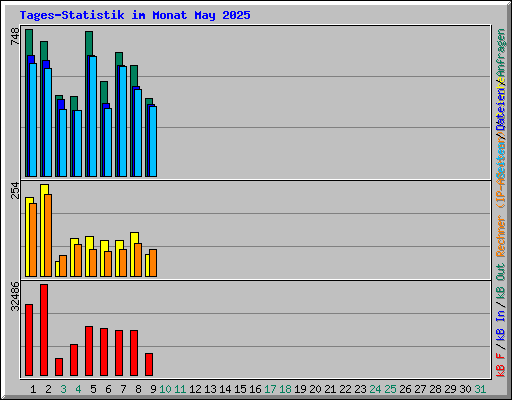
Task: Click day label 7 on the x-axis
Action: 123,389
